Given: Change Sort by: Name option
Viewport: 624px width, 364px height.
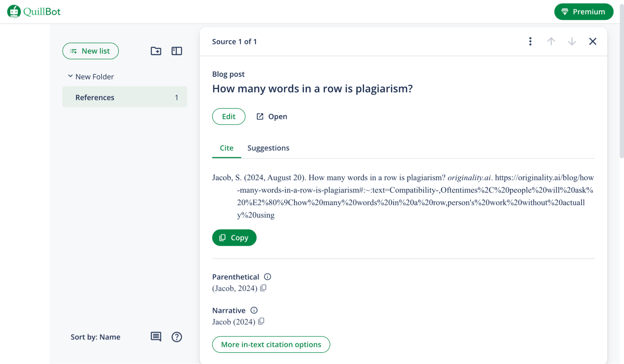Looking at the screenshot, I should 96,337.
